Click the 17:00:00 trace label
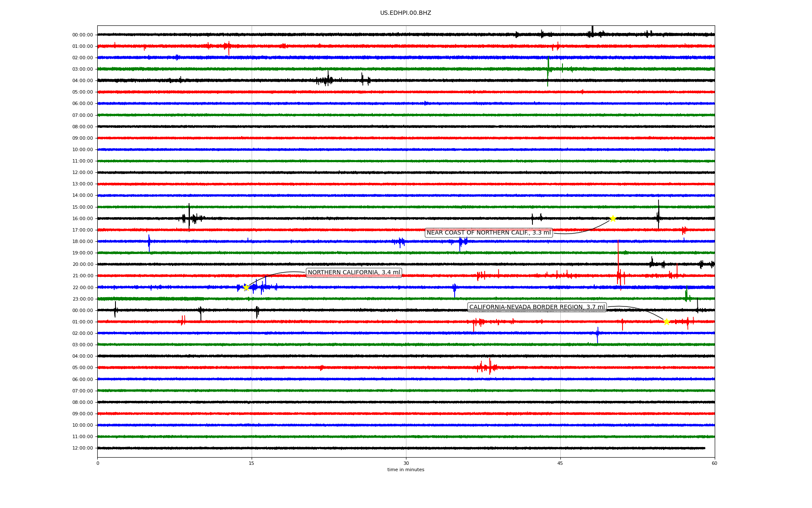The height and width of the screenshot is (508, 812). 82,230
